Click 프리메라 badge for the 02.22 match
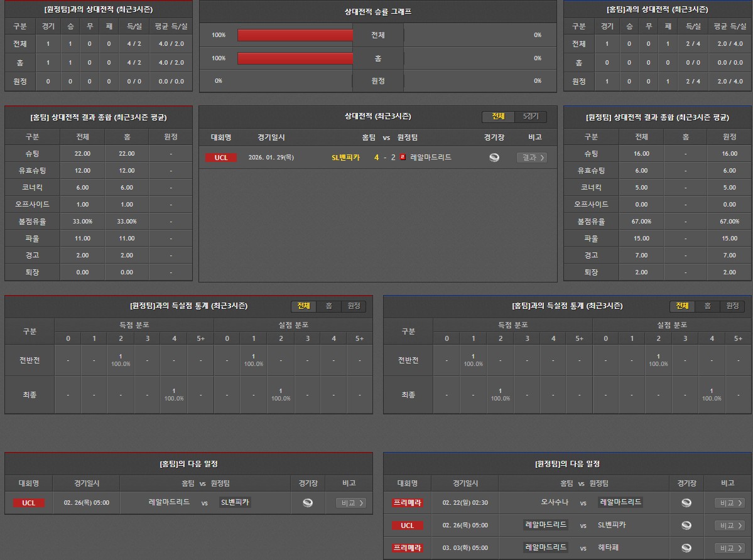This screenshot has height=560, width=753. coord(407,503)
